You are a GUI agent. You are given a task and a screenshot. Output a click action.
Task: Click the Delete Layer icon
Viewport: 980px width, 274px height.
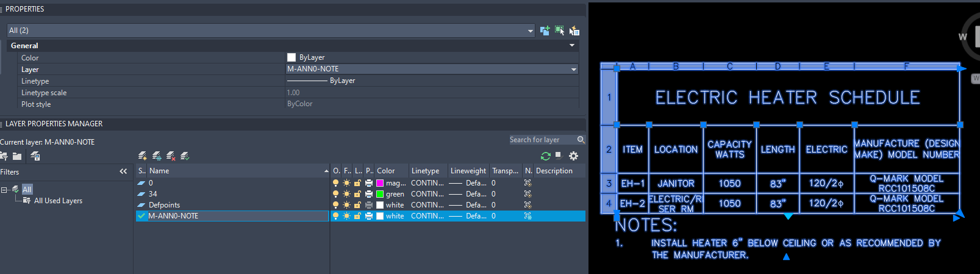171,156
